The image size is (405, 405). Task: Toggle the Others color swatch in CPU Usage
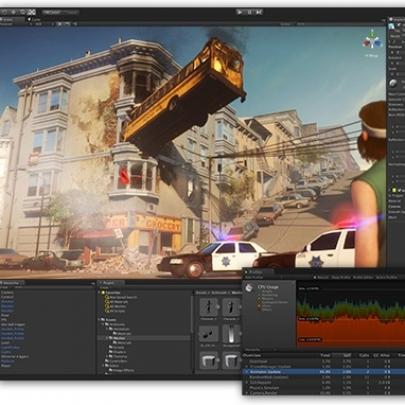coord(259,310)
